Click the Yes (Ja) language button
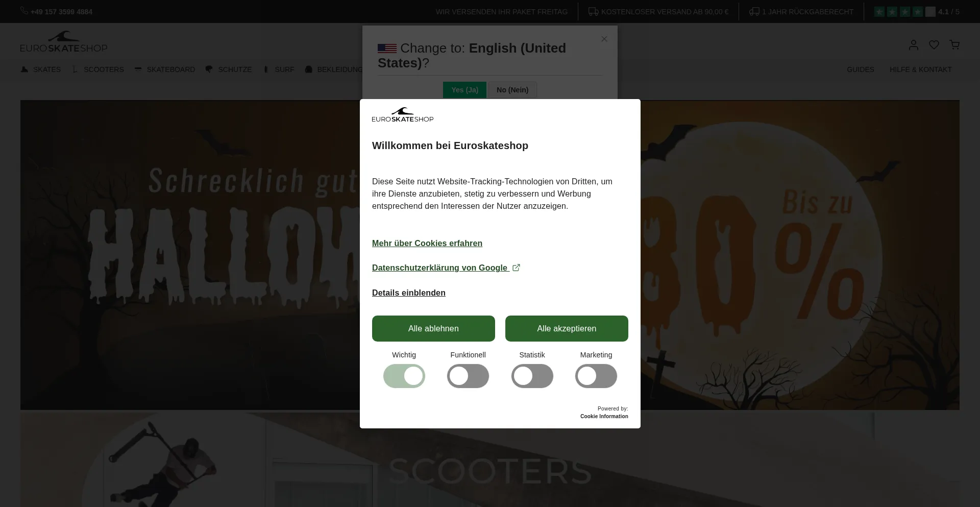This screenshot has width=980, height=507. [x=464, y=90]
